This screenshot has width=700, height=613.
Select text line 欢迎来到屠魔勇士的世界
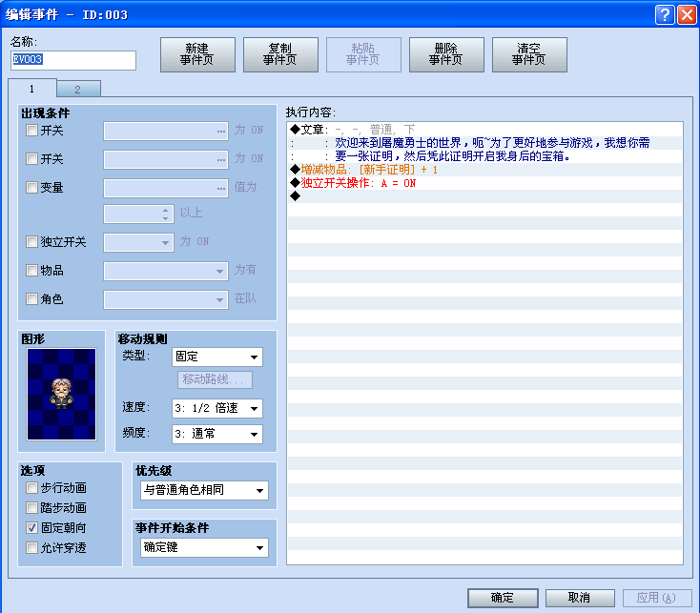click(x=484, y=143)
